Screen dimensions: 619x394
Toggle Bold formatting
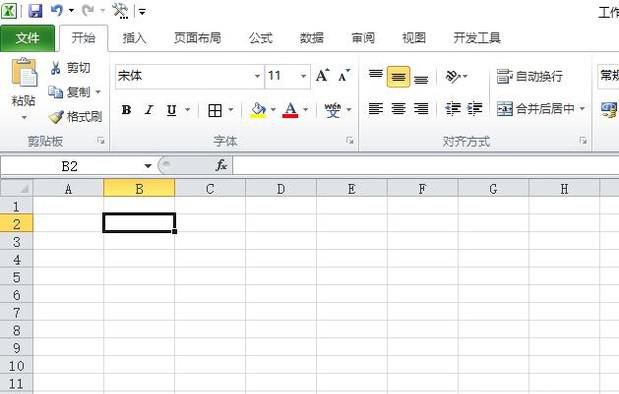click(x=126, y=110)
